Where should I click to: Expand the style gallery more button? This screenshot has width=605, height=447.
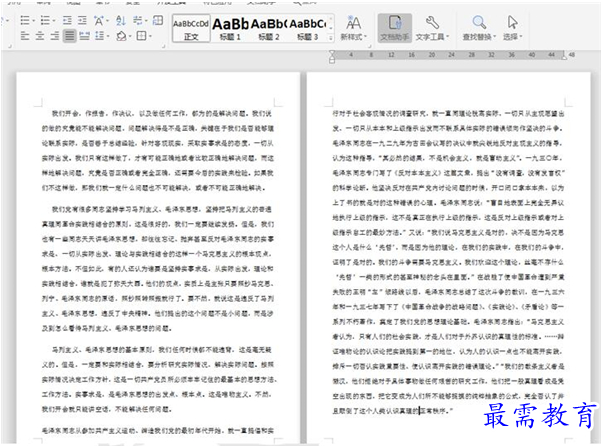331,38
